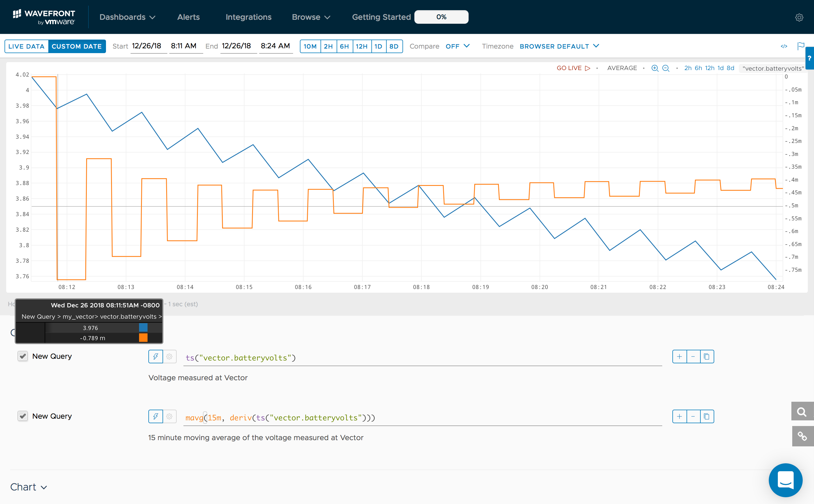Click the ts("vector.batteryvolts") query field

pyautogui.click(x=423, y=358)
